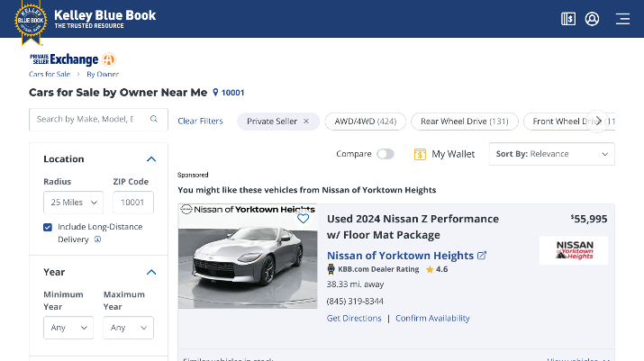This screenshot has height=361, width=644.
Task: Click the info icon beside Long-Distance Delivery
Action: 97,239
